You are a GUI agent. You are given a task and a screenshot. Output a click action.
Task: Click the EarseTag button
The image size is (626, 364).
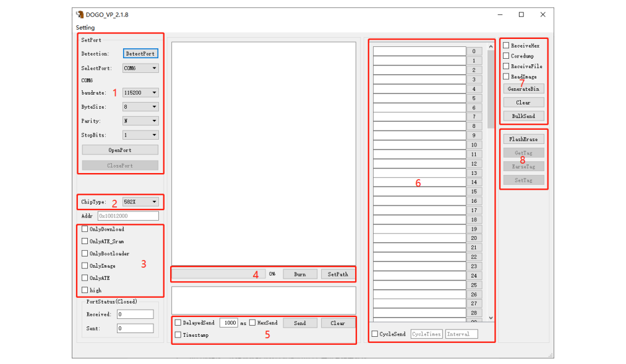tap(523, 166)
